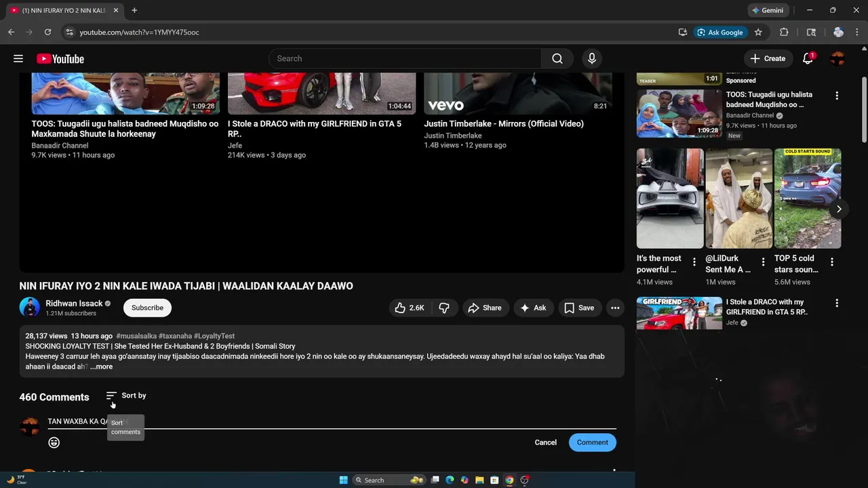The image size is (868, 488).
Task: Open Task View on the taskbar
Action: coord(435,480)
